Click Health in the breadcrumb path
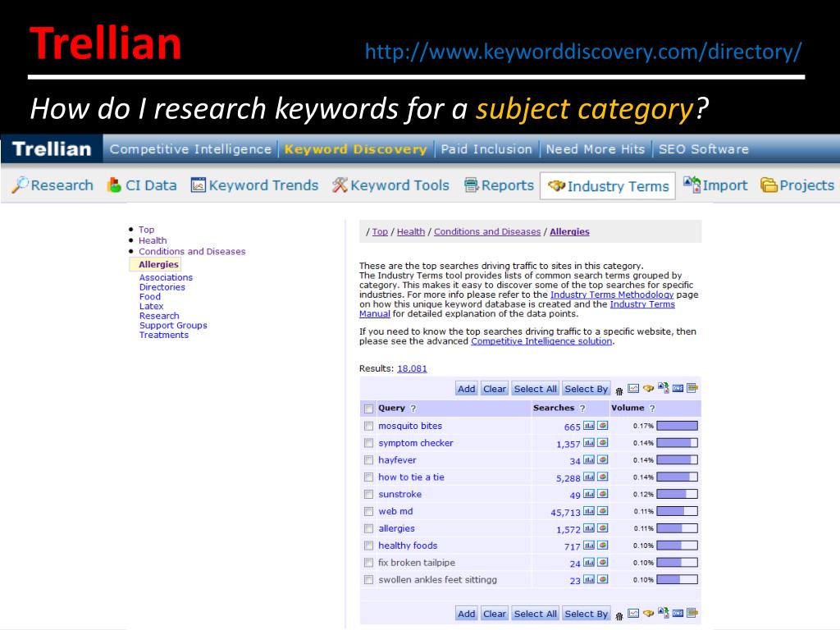This screenshot has height=630, width=840. pyautogui.click(x=411, y=231)
